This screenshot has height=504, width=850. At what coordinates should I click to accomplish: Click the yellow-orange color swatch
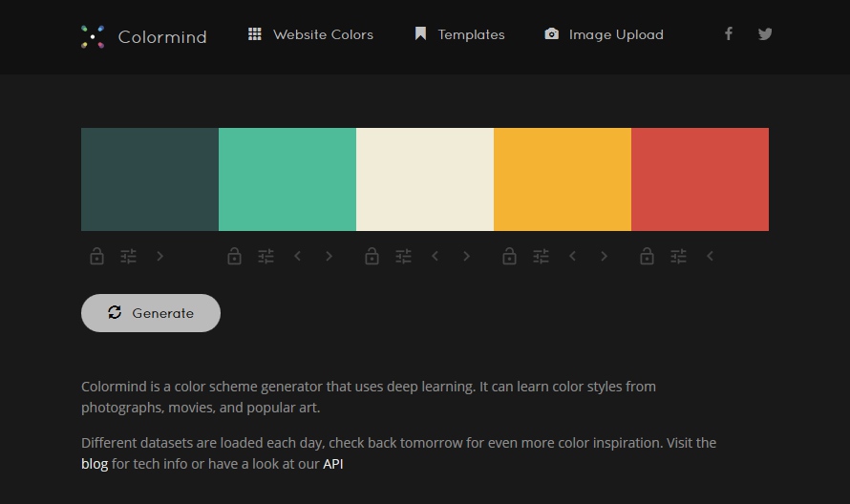click(x=563, y=179)
